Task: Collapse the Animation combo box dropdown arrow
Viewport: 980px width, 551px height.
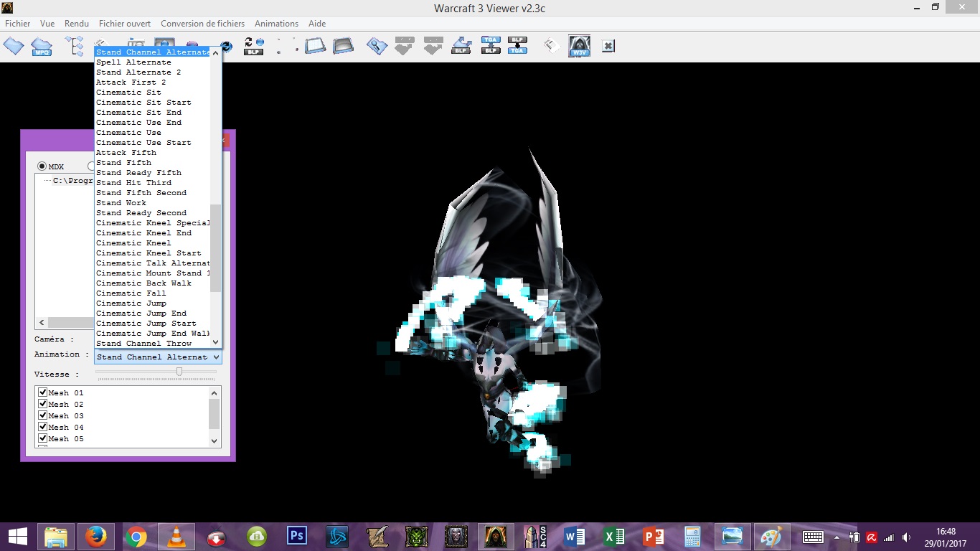Action: pyautogui.click(x=216, y=357)
